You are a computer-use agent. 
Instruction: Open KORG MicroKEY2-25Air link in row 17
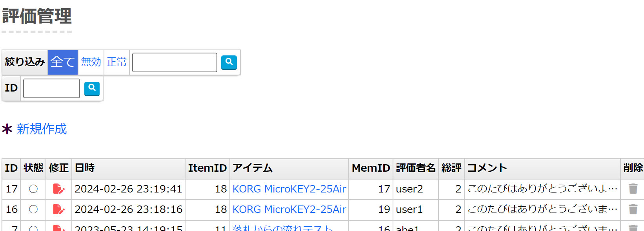pos(289,189)
